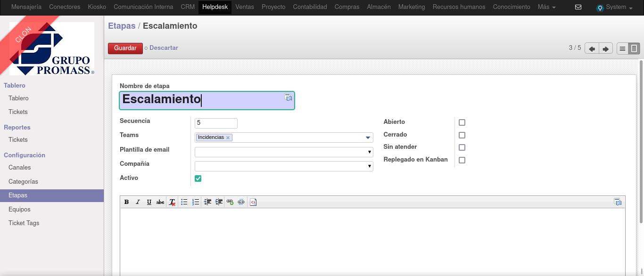Screen dimensions: 644x276
Task: Open the Teams dropdown arrow
Action: coord(368,138)
